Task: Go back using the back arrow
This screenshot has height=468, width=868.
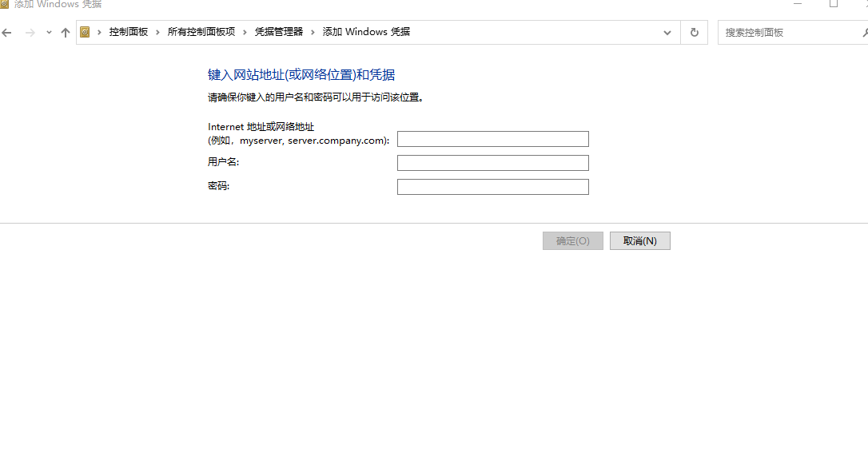Action: [x=6, y=33]
